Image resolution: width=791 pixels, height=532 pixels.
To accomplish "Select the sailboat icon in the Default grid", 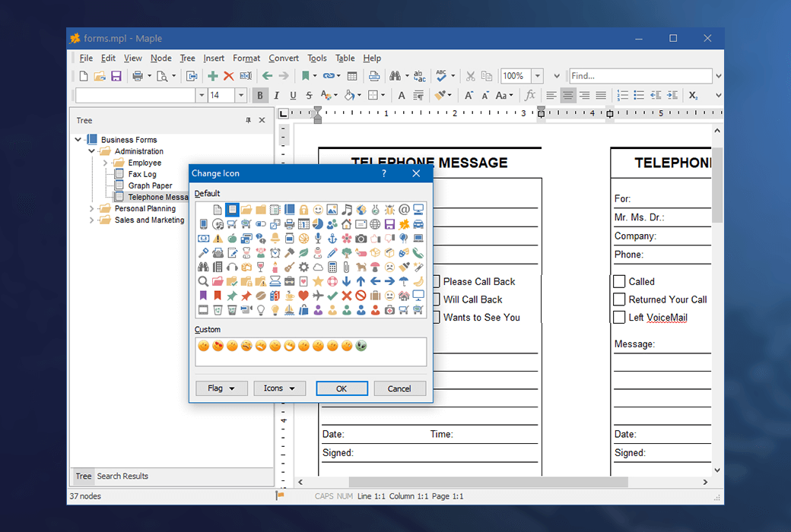I will tap(290, 310).
